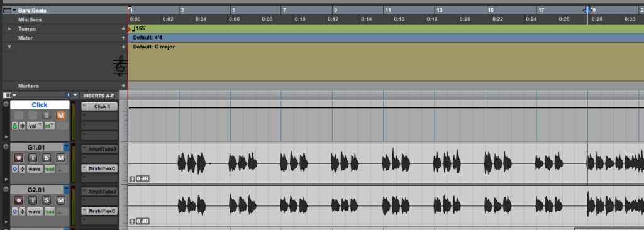The image size is (644, 230).
Task: Record-enable the G1.01 track
Action: (x=19, y=158)
